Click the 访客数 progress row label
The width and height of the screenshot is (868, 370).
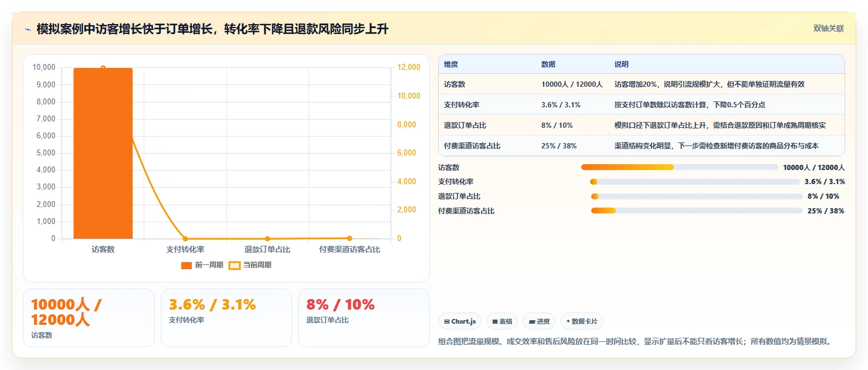449,168
